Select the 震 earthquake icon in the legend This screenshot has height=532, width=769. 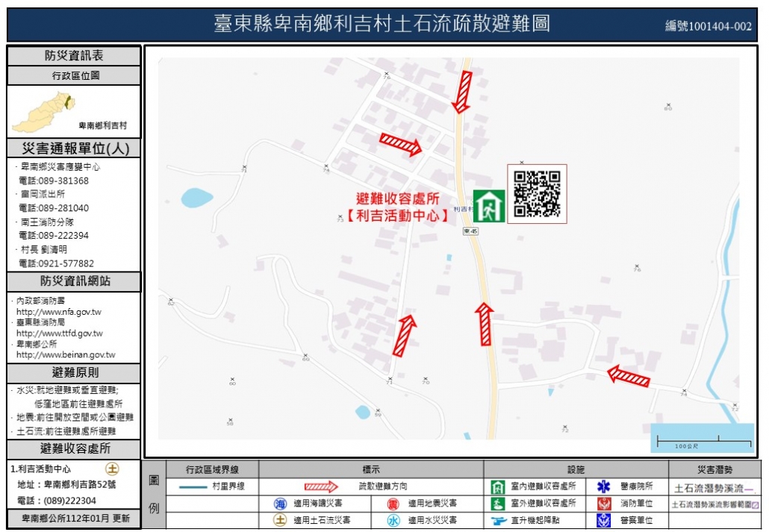[x=393, y=504]
